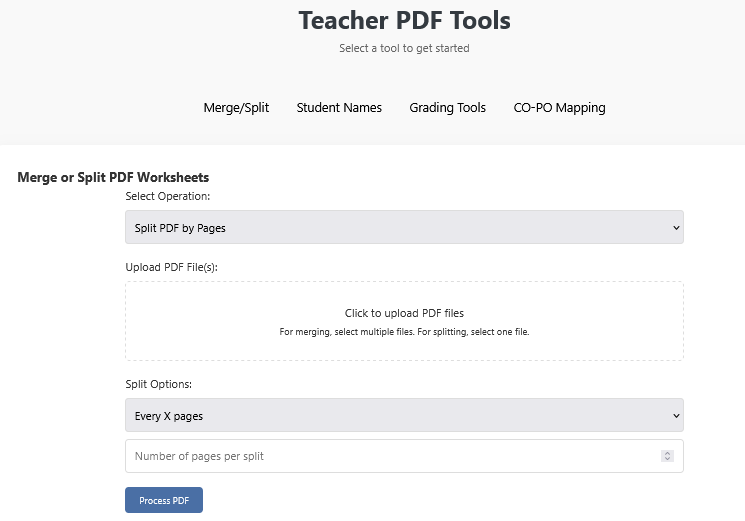Click the Split Options label
745x521 pixels.
click(x=159, y=384)
